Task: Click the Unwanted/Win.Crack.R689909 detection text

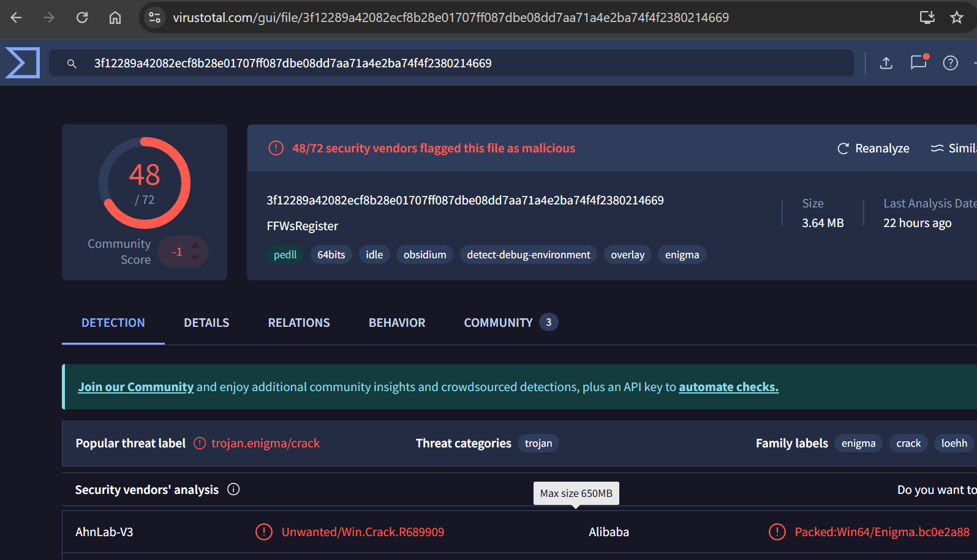Action: click(363, 532)
